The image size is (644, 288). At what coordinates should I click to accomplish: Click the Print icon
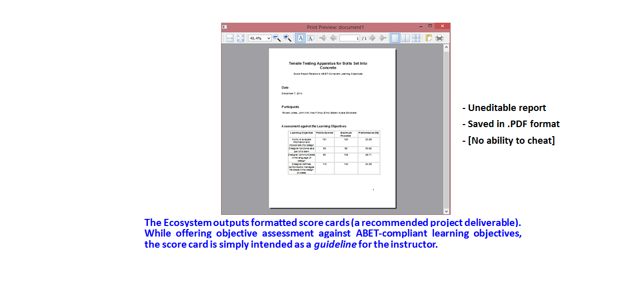pyautogui.click(x=440, y=38)
